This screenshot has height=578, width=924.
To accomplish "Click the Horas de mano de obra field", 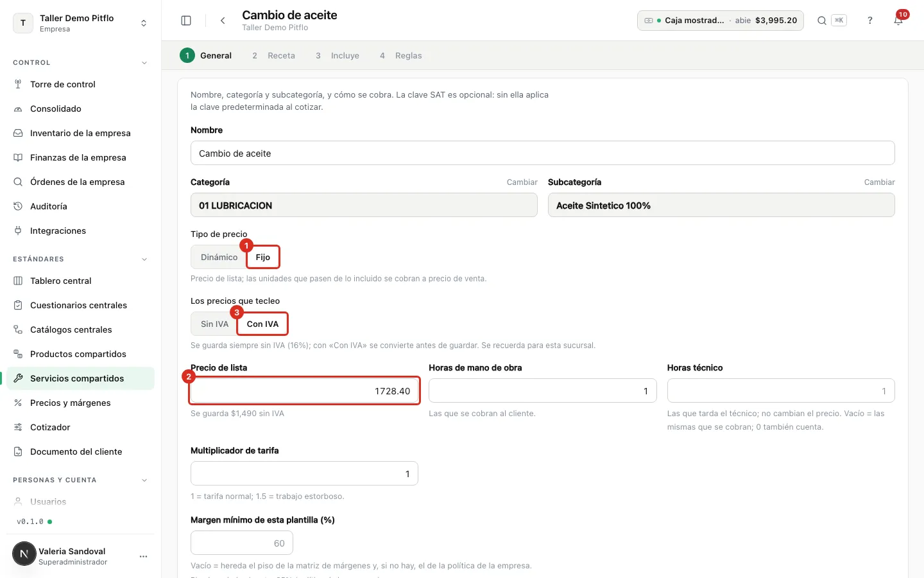I will (x=542, y=391).
